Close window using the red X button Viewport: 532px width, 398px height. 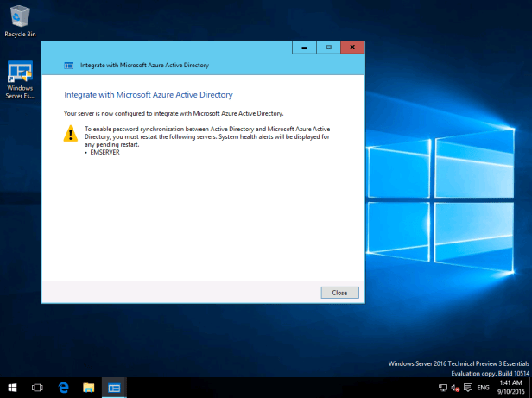click(x=352, y=47)
